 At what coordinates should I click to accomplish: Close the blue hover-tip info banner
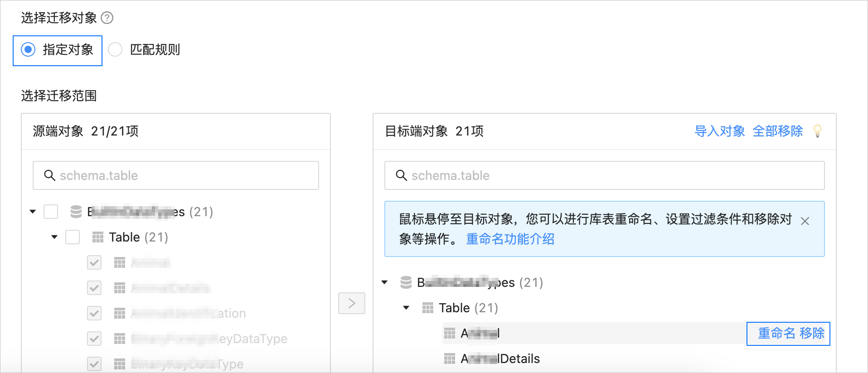pos(805,221)
